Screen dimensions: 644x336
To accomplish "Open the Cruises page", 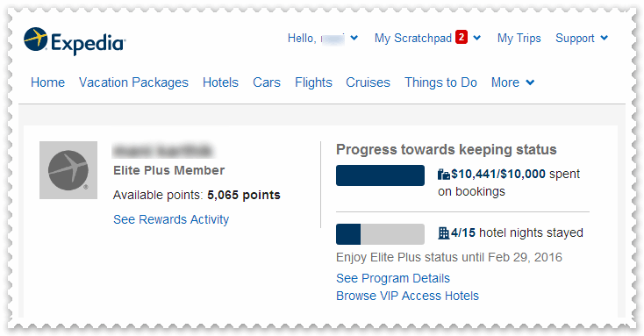I will tap(368, 82).
